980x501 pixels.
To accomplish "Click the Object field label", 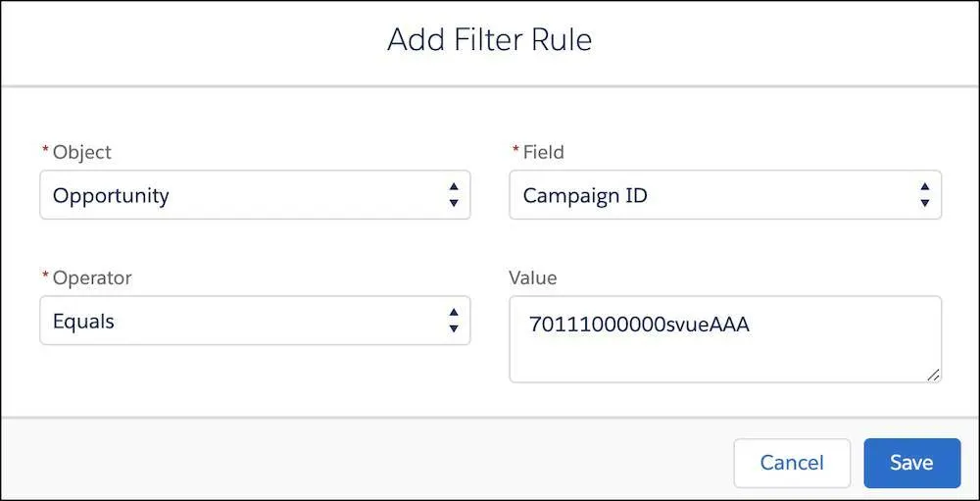I will pyautogui.click(x=82, y=152).
